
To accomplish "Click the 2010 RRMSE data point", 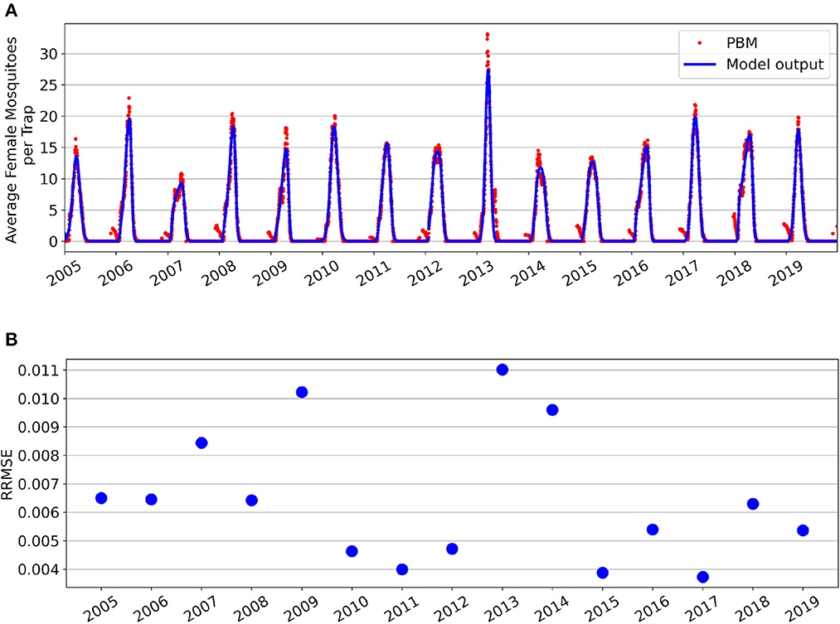I will tap(352, 551).
